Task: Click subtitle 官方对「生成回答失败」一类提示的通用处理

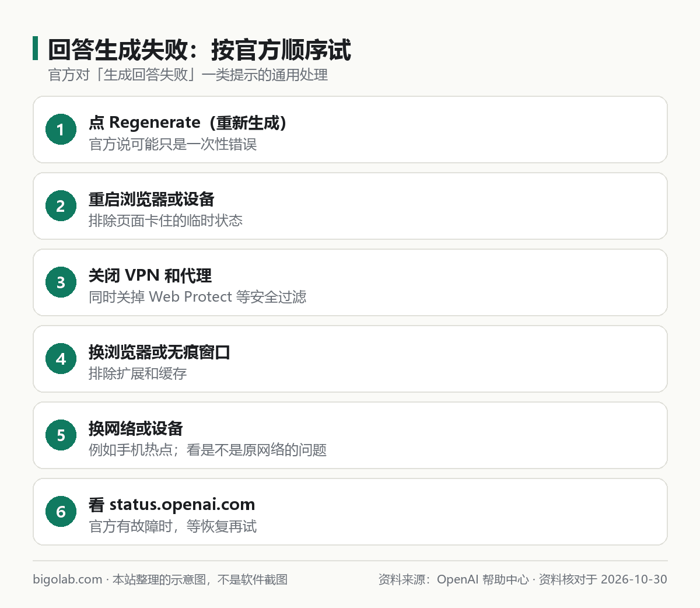Action: pos(188,75)
